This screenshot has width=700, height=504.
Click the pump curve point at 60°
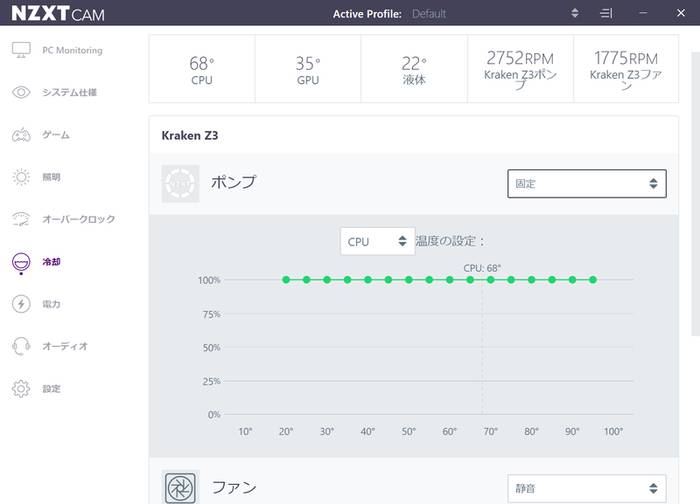click(450, 280)
